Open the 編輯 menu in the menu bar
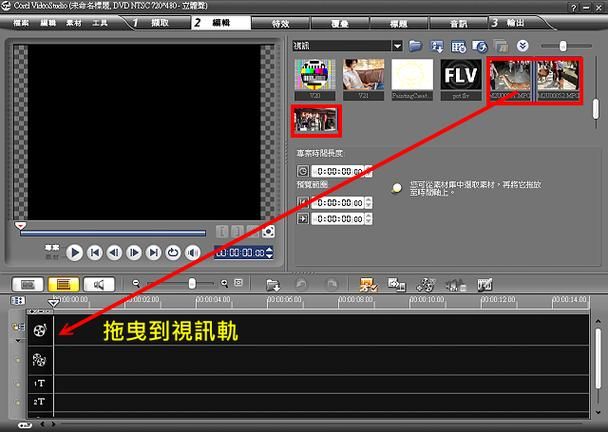Screen dimensions: 608x432 pos(48,23)
